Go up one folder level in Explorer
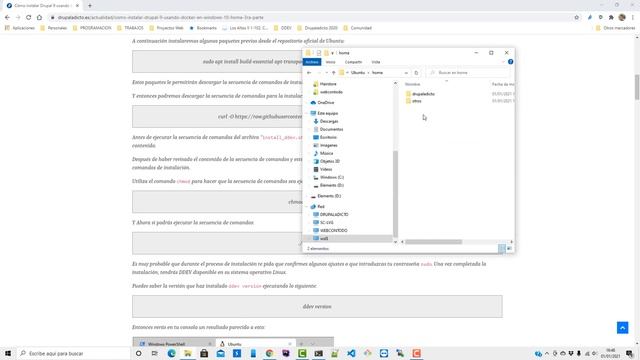 click(x=333, y=73)
